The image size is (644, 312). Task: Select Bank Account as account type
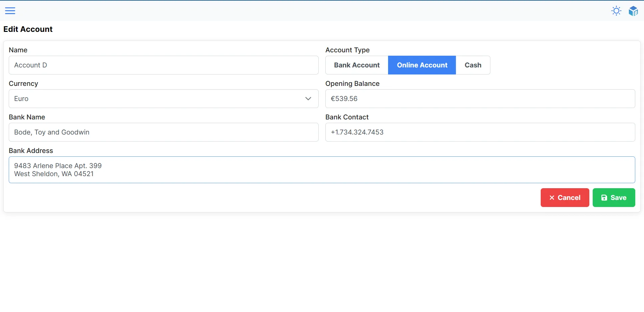357,65
